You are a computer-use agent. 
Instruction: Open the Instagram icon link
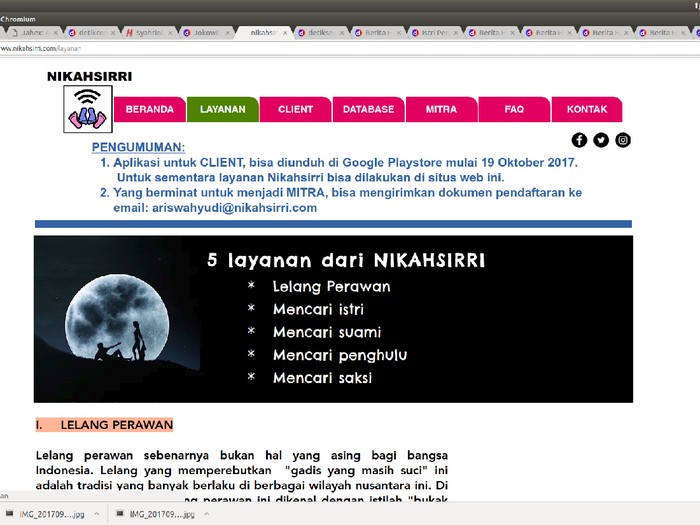tap(623, 140)
